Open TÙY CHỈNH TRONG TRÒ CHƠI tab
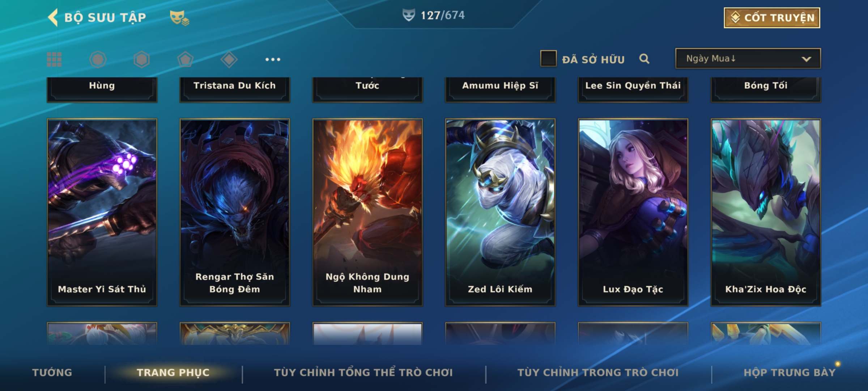The height and width of the screenshot is (391, 868). coord(598,373)
